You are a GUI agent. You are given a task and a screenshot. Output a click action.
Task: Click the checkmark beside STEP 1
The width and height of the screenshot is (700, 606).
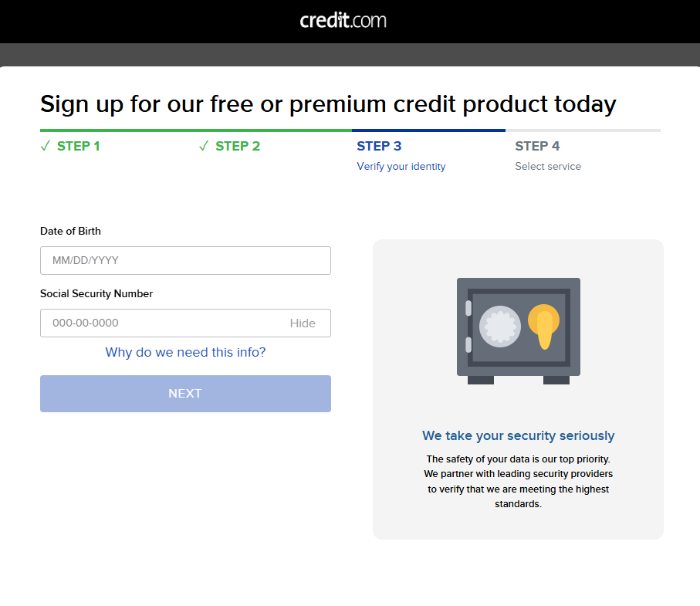pos(45,146)
